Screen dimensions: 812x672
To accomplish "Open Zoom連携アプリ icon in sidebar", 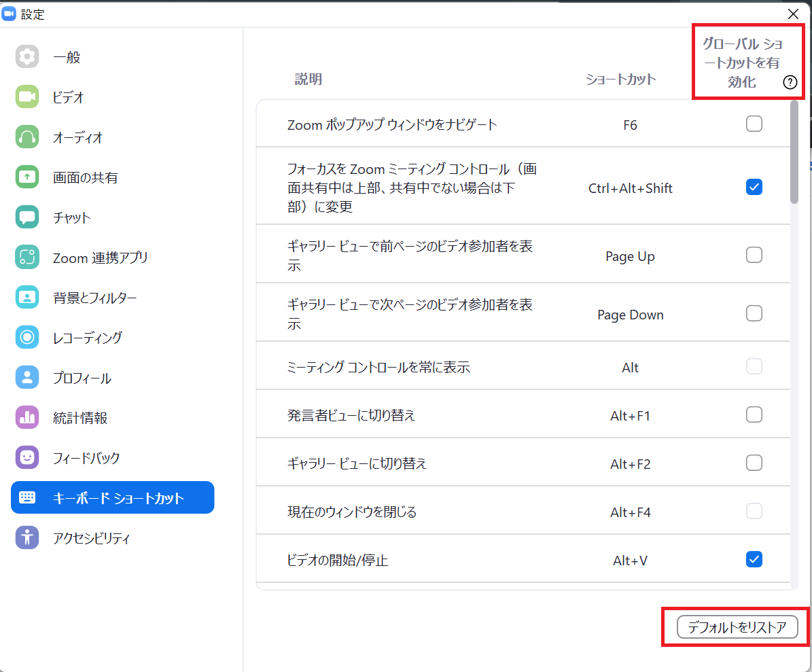I will pyautogui.click(x=27, y=258).
